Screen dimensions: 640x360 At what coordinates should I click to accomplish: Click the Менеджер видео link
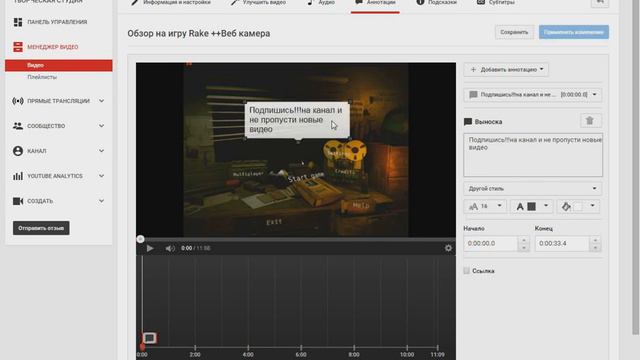coord(53,47)
